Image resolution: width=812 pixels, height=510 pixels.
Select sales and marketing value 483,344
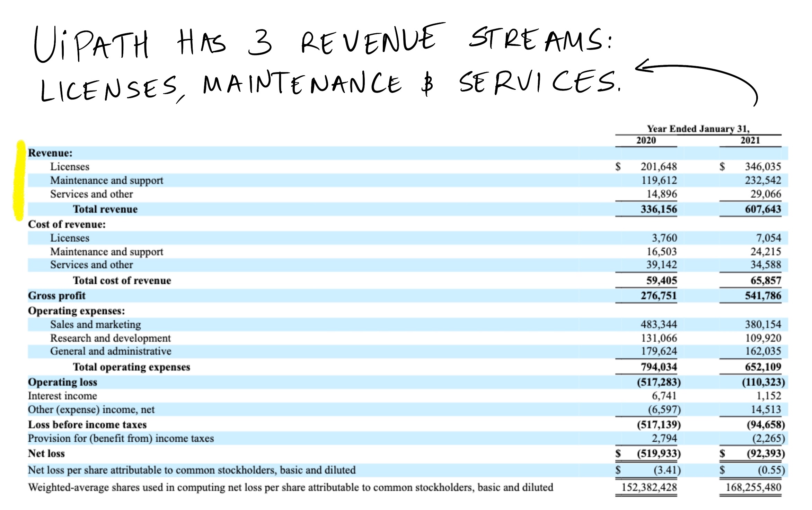click(x=659, y=325)
